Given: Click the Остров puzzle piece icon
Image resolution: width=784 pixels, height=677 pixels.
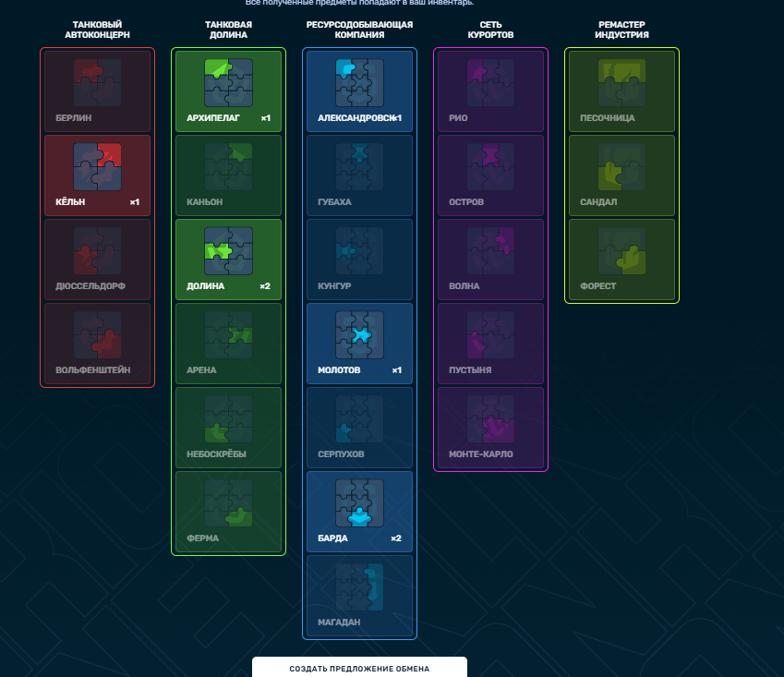Looking at the screenshot, I should coord(490,166).
